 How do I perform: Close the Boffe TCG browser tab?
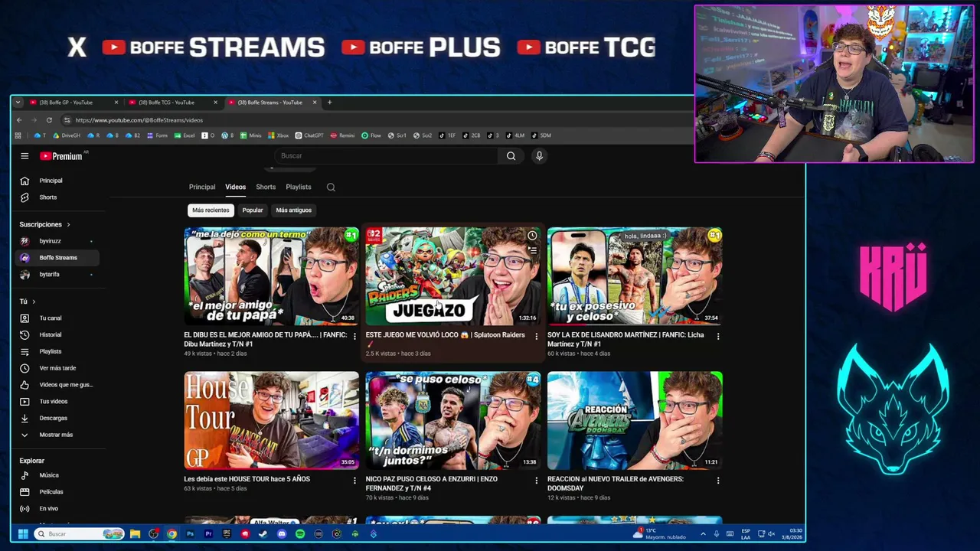[215, 103]
